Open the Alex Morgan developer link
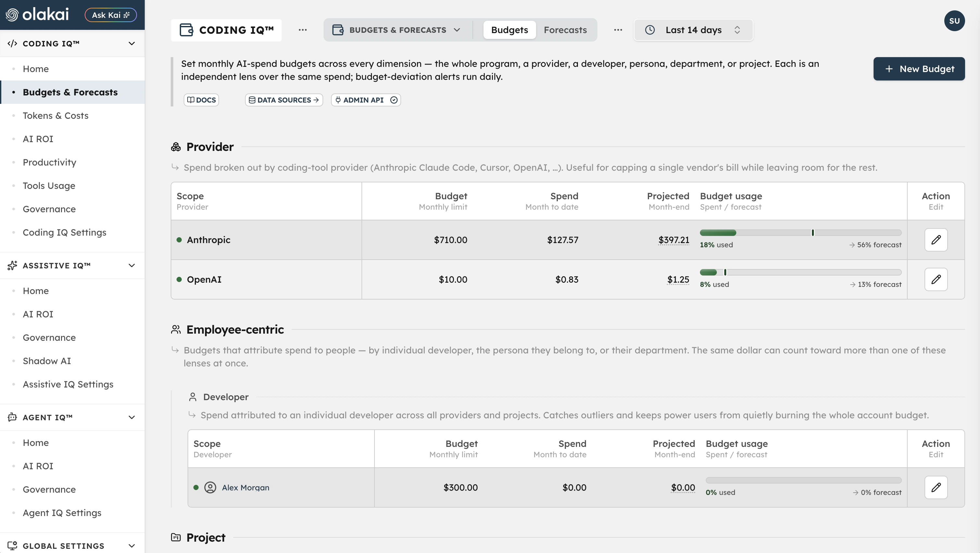 [x=245, y=487]
